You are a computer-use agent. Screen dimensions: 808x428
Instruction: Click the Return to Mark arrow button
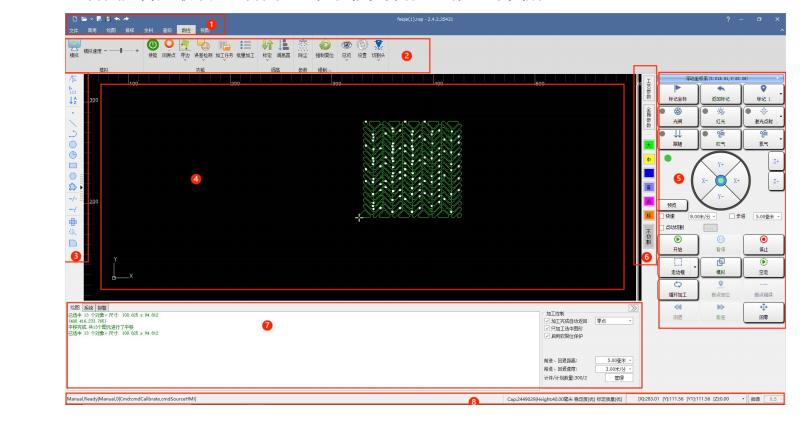[720, 94]
